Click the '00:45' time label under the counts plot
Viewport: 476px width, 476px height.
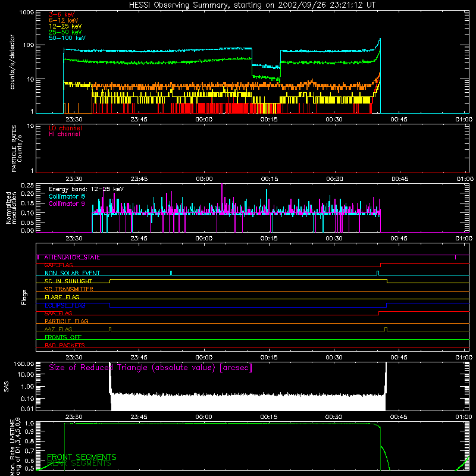click(399, 120)
